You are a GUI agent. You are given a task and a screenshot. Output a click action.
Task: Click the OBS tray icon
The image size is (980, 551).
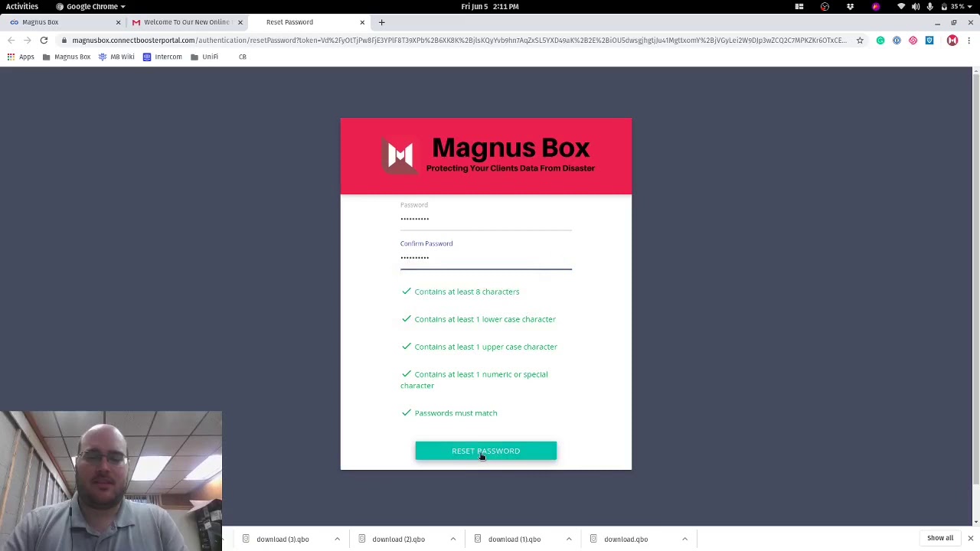(825, 6)
